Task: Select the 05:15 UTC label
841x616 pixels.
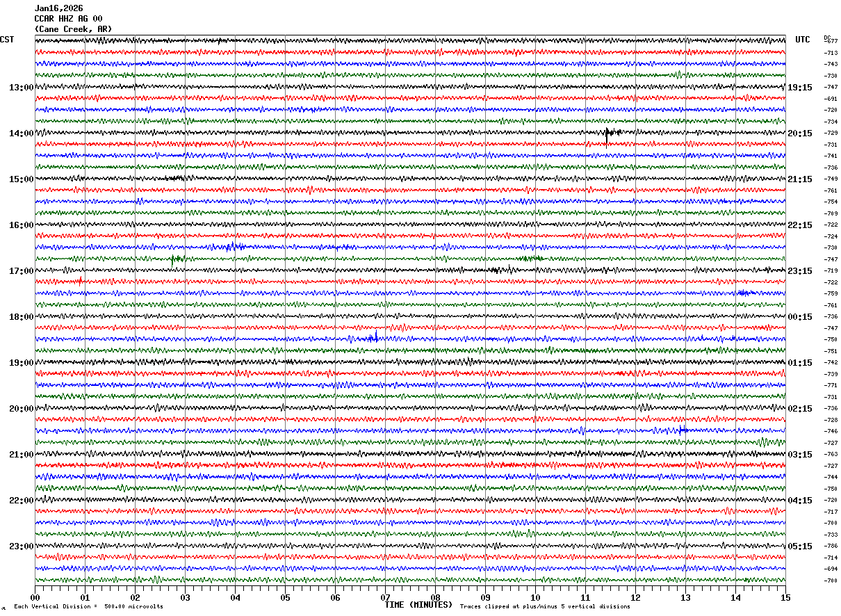Action: [800, 546]
